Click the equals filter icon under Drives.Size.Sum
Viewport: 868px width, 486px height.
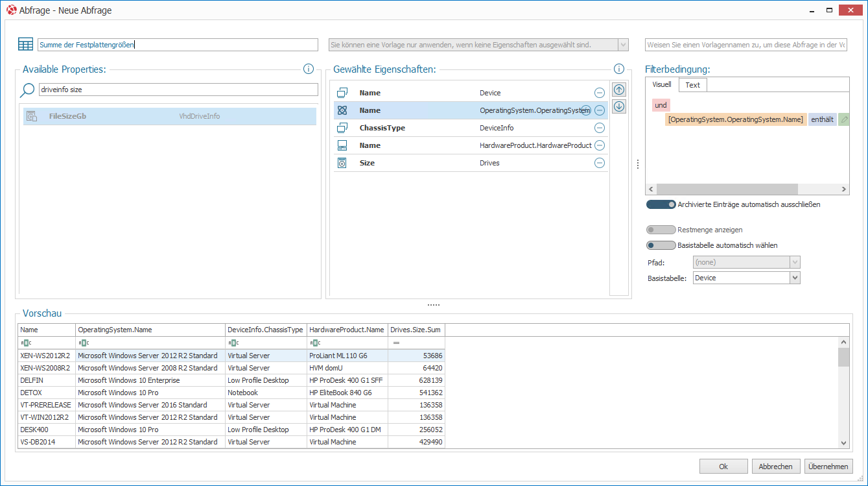[x=396, y=343]
